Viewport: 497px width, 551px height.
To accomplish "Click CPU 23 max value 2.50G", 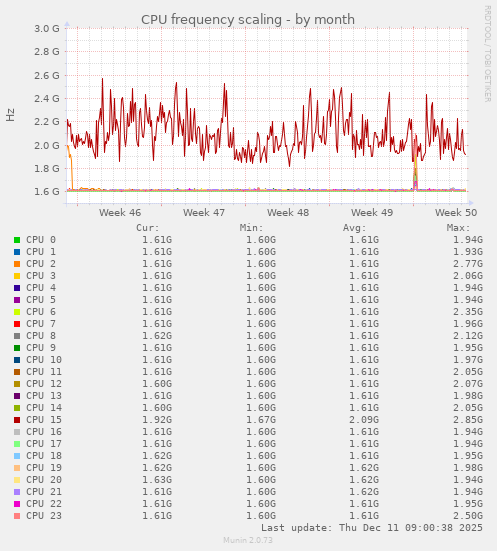I will pos(468,516).
